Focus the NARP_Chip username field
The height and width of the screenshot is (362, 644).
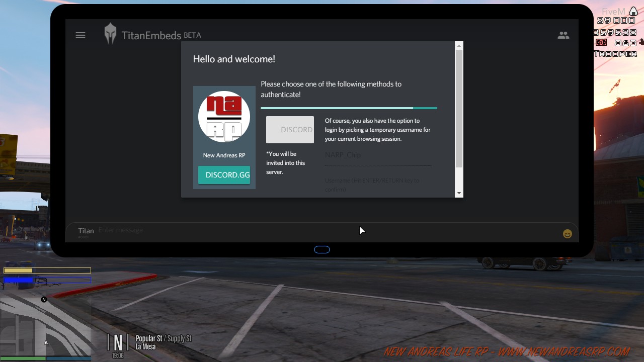click(x=378, y=155)
